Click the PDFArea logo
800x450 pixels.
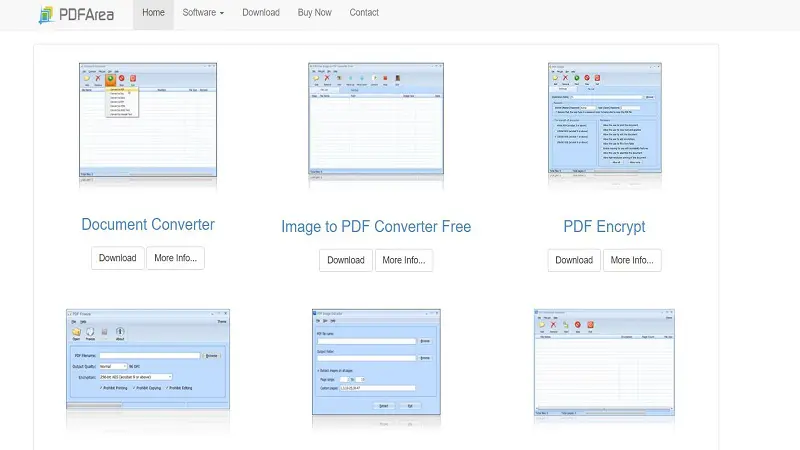click(x=77, y=15)
